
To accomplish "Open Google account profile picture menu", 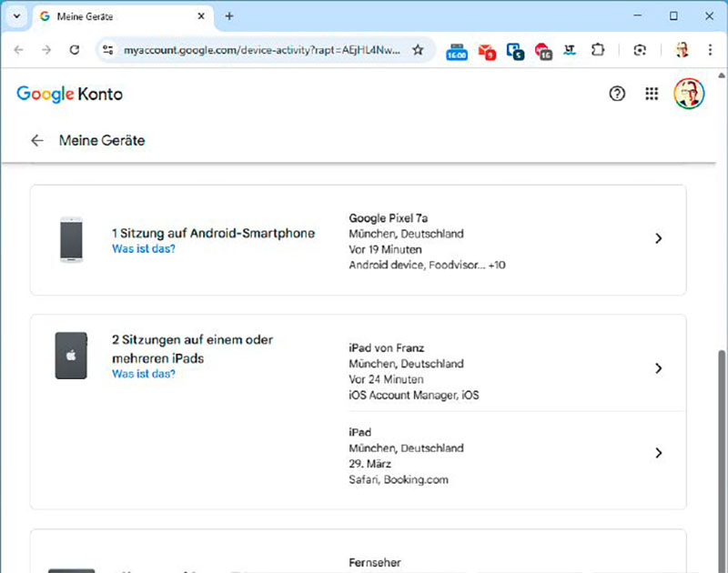I will (x=689, y=94).
